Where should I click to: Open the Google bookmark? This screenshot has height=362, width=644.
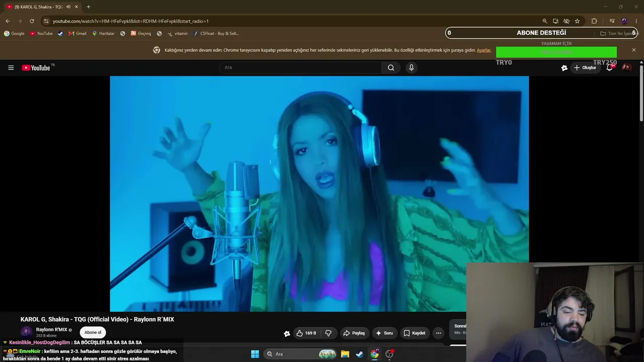pos(14,34)
